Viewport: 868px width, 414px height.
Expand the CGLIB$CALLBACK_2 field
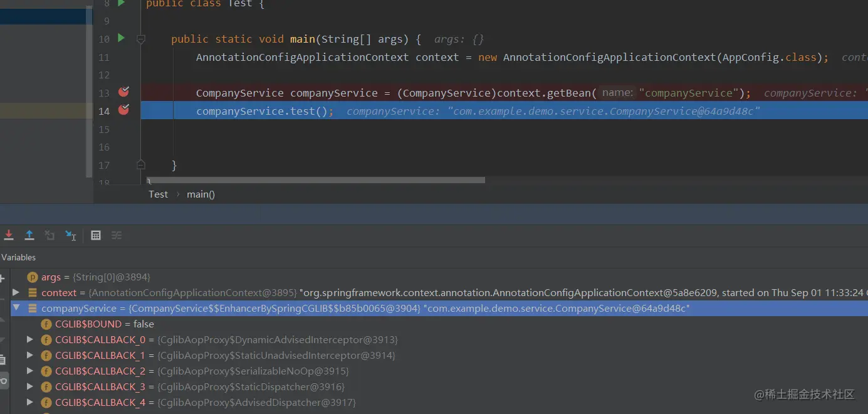point(30,371)
